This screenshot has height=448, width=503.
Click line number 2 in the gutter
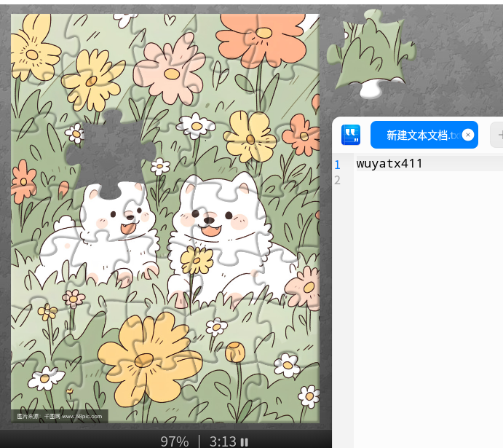tap(337, 180)
